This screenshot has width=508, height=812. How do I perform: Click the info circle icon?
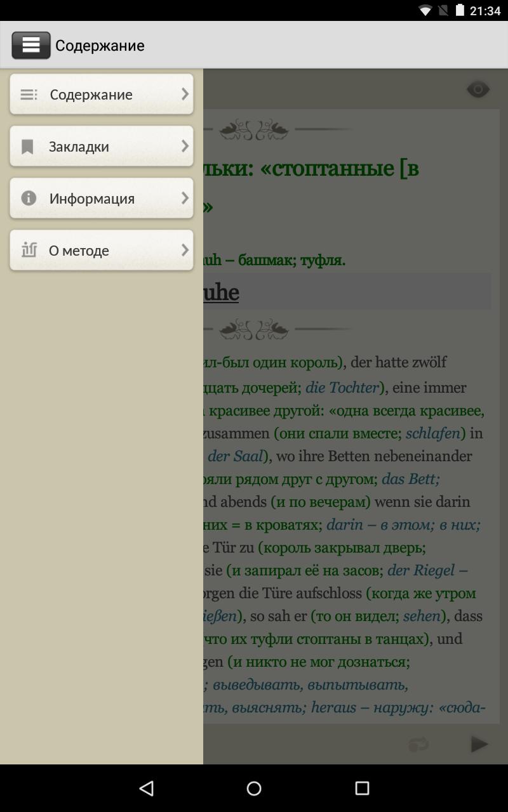tap(29, 199)
